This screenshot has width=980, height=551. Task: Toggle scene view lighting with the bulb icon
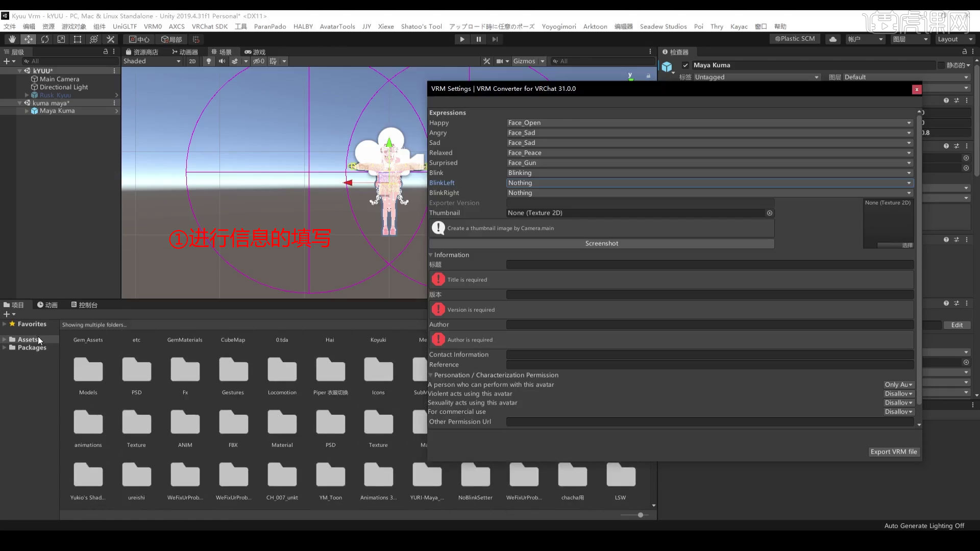click(209, 61)
